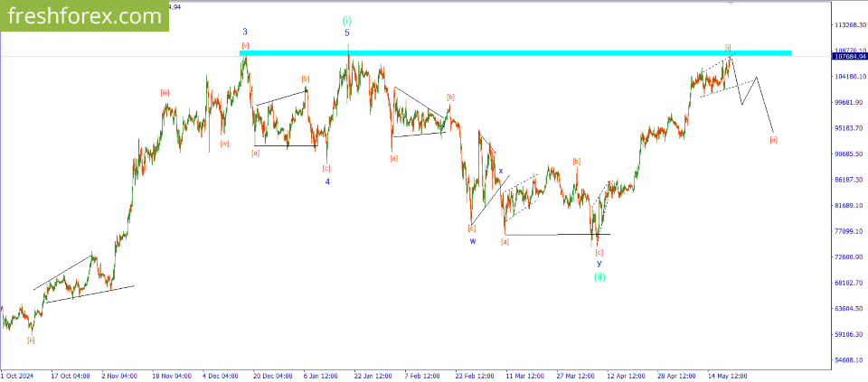Select the 81689.10 price label
The width and height of the screenshot is (868, 382).
(x=850, y=206)
